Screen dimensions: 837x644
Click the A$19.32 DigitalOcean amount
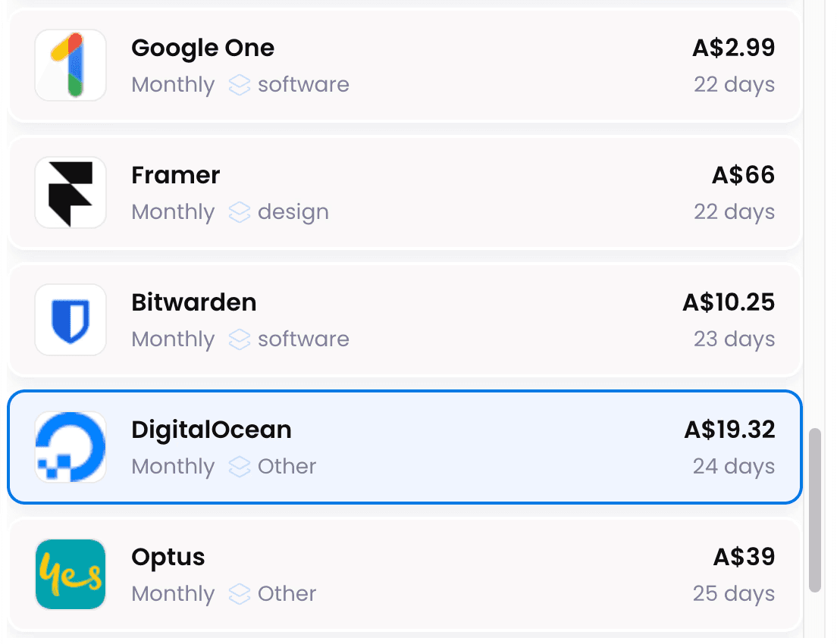tap(729, 430)
